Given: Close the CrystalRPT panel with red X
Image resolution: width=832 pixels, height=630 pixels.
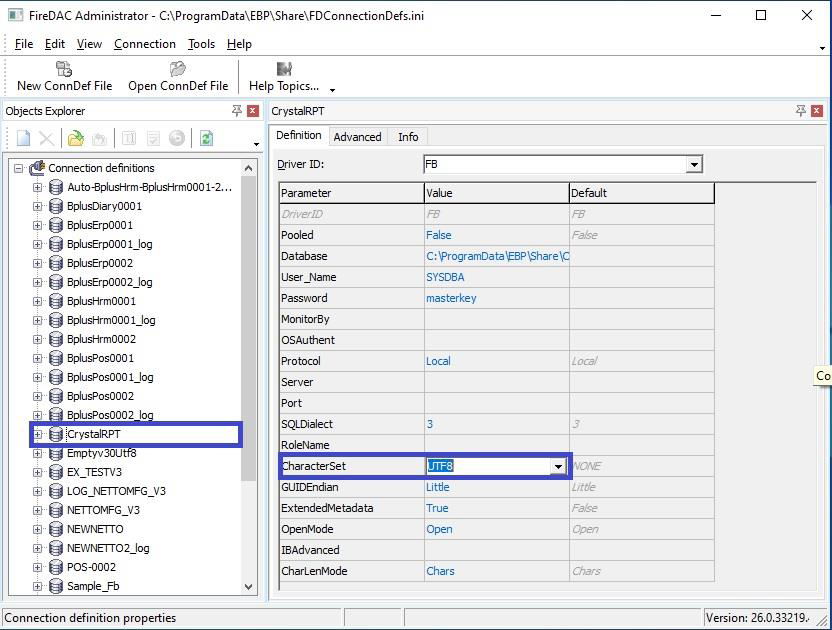Looking at the screenshot, I should [x=817, y=111].
